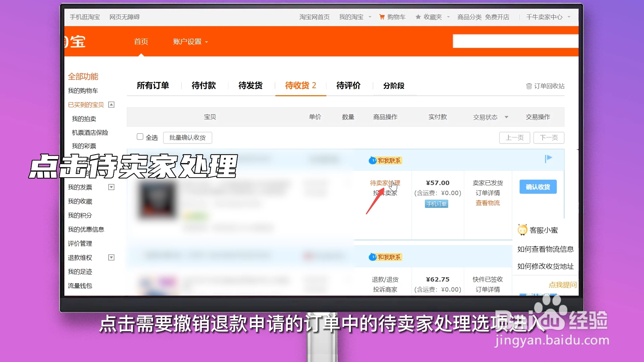
Task: Switch to the 所有订单 tab
Action: 153,85
